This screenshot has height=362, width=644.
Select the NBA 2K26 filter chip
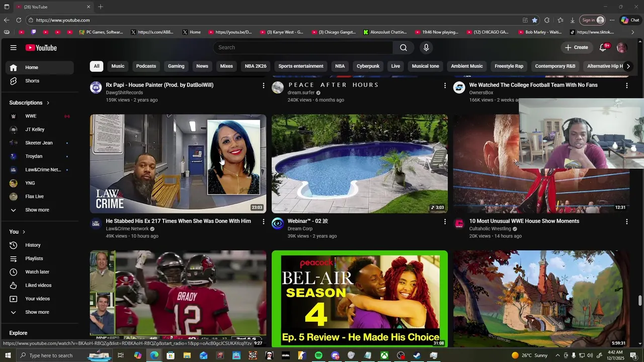tap(256, 66)
